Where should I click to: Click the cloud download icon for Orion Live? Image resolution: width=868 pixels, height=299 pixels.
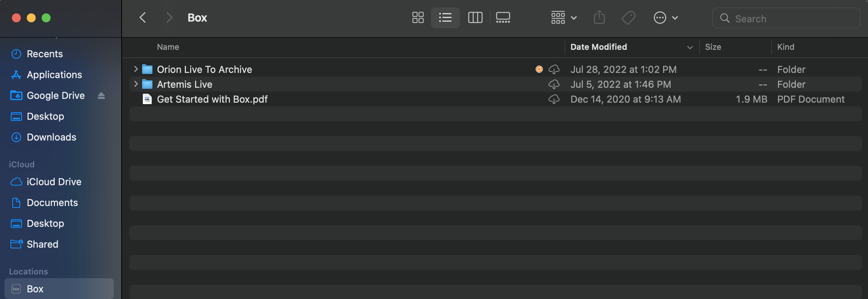click(554, 70)
